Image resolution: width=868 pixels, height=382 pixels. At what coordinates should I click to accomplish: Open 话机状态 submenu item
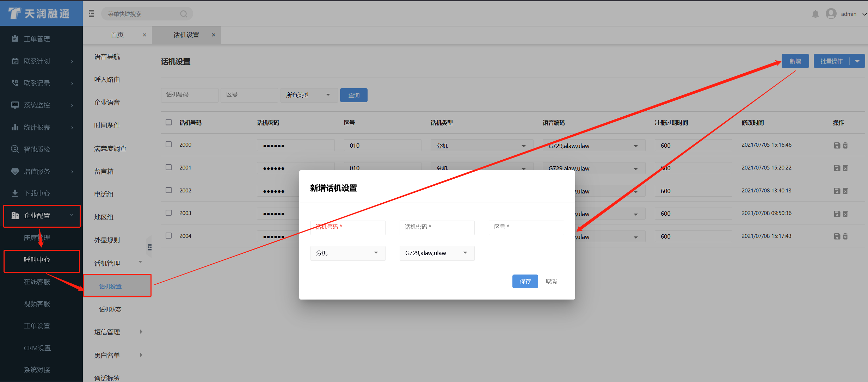point(110,309)
